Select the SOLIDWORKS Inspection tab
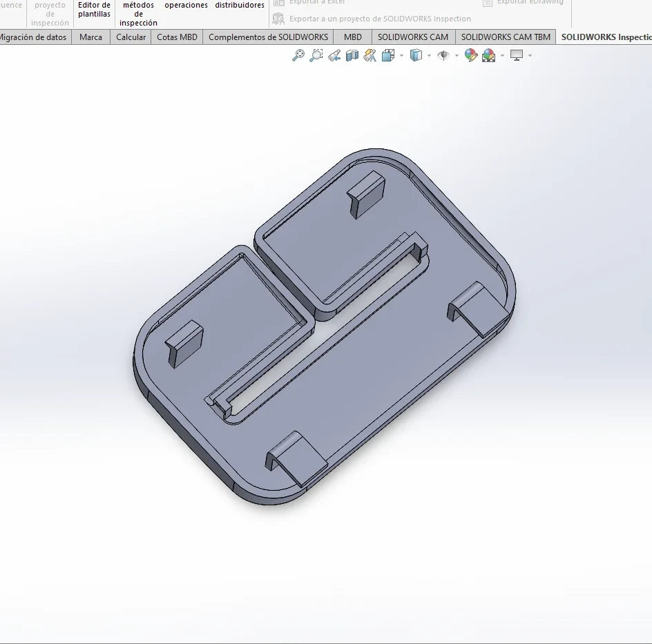This screenshot has height=644, width=652. click(605, 37)
